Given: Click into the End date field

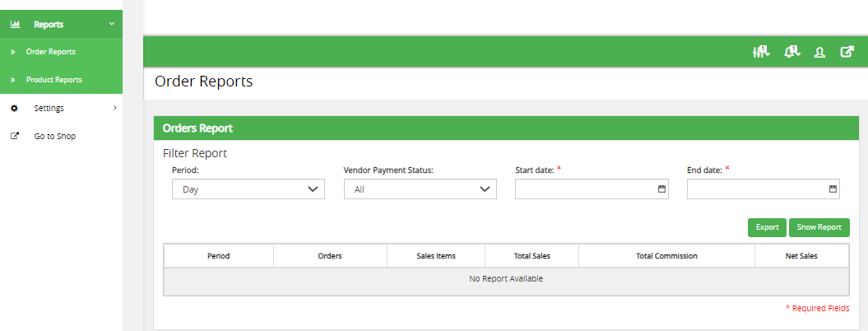Looking at the screenshot, I should [757, 189].
